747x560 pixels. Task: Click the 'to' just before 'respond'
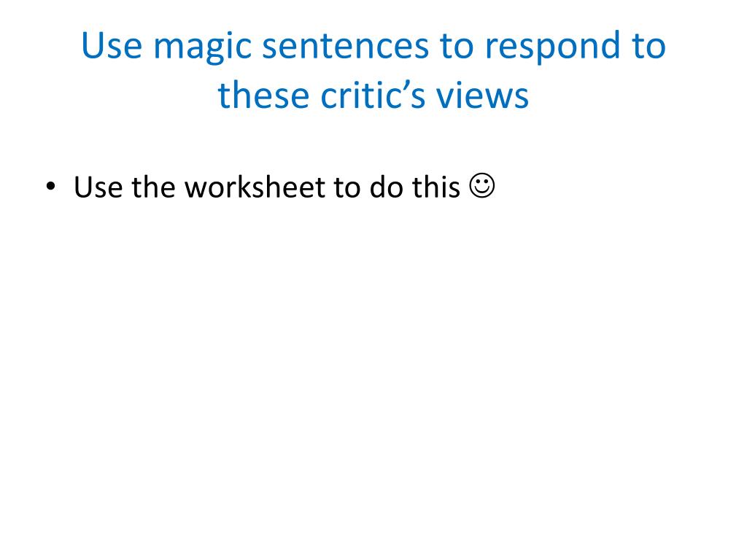coord(457,47)
